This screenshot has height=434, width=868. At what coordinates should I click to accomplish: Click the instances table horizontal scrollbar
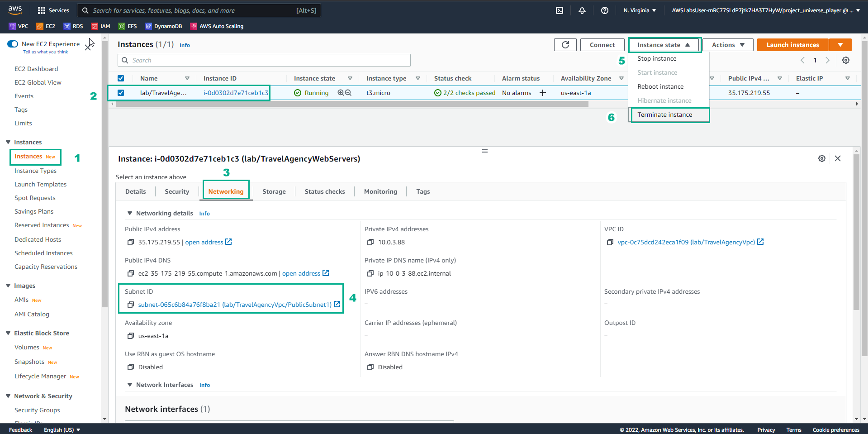point(352,104)
